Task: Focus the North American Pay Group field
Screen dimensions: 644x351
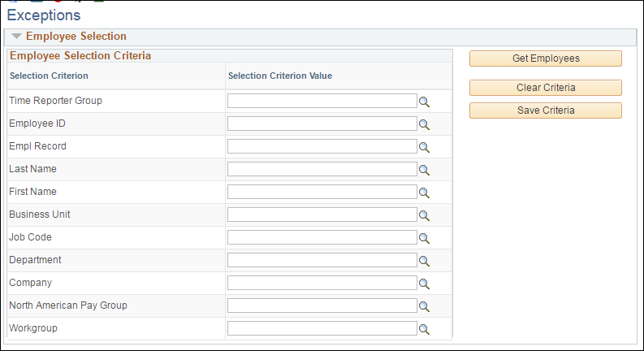Action: 322,305
